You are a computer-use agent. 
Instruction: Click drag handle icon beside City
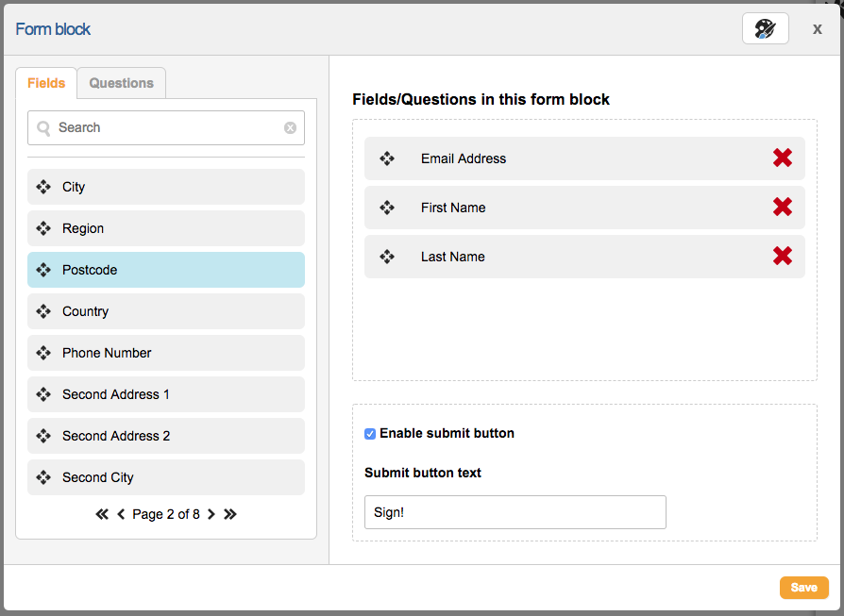click(43, 187)
